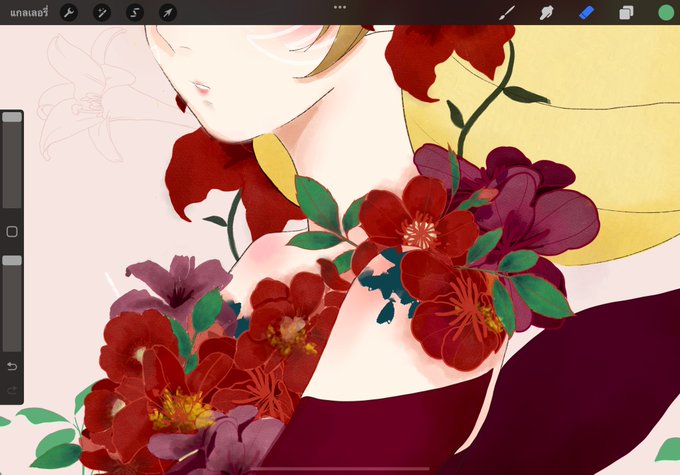The height and width of the screenshot is (475, 680).
Task: Select the Smudge finger tool
Action: 546,13
